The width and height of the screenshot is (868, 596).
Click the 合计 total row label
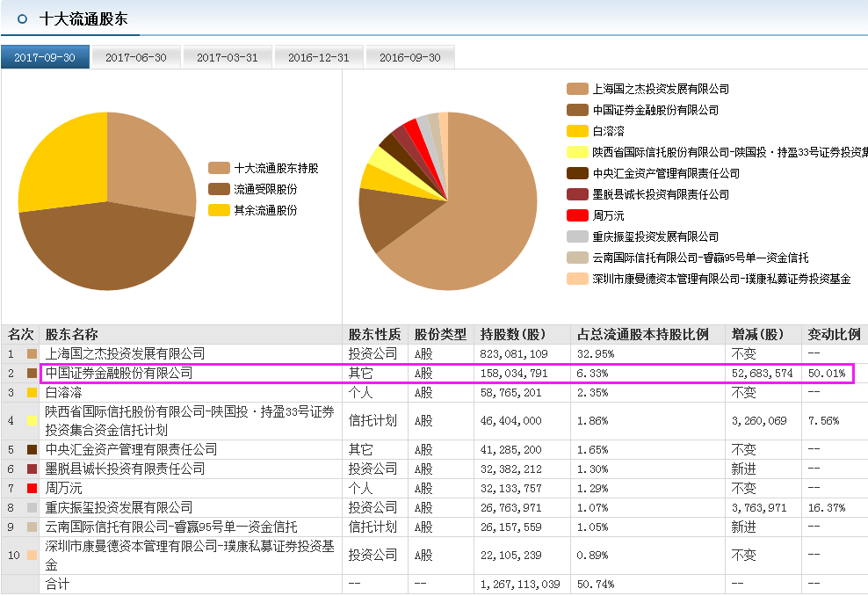(x=58, y=584)
